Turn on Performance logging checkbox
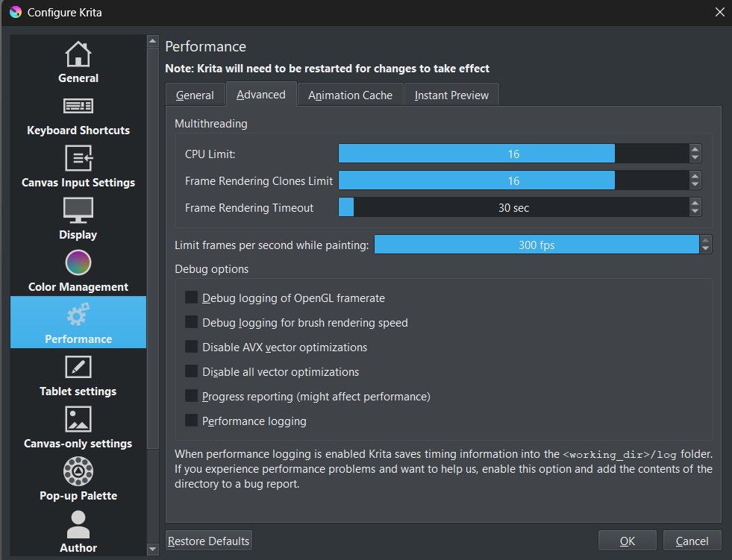Viewport: 732px width, 560px height. (192, 421)
